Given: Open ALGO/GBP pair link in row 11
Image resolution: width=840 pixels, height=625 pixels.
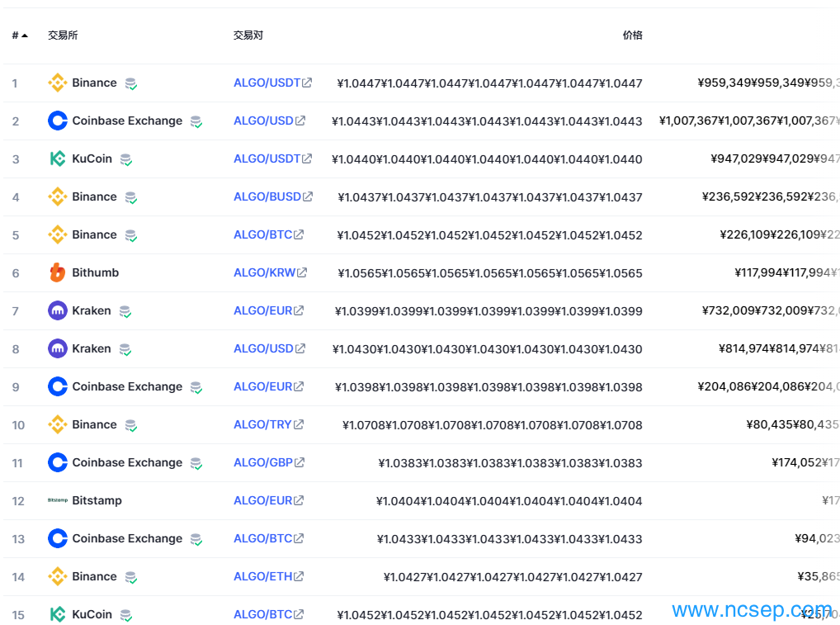Looking at the screenshot, I should click(269, 462).
